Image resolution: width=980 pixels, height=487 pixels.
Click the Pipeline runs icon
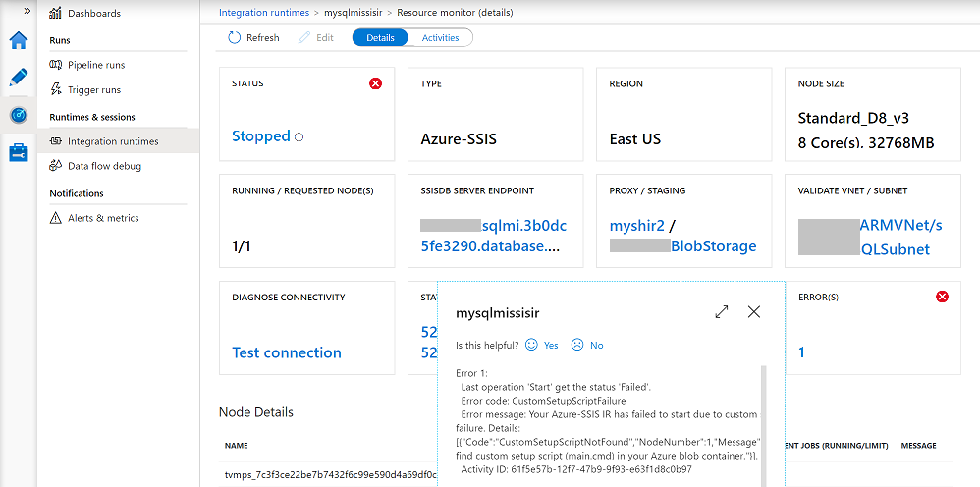tap(56, 65)
